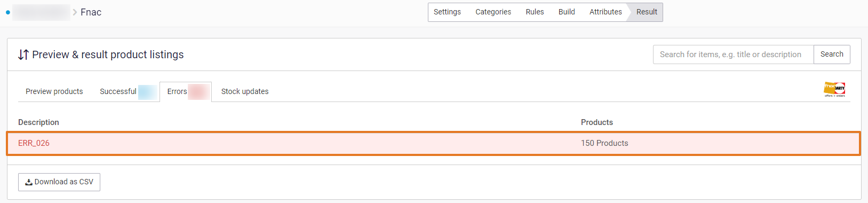The image size is (868, 203).
Task: Click the blue successful count badge
Action: [148, 92]
